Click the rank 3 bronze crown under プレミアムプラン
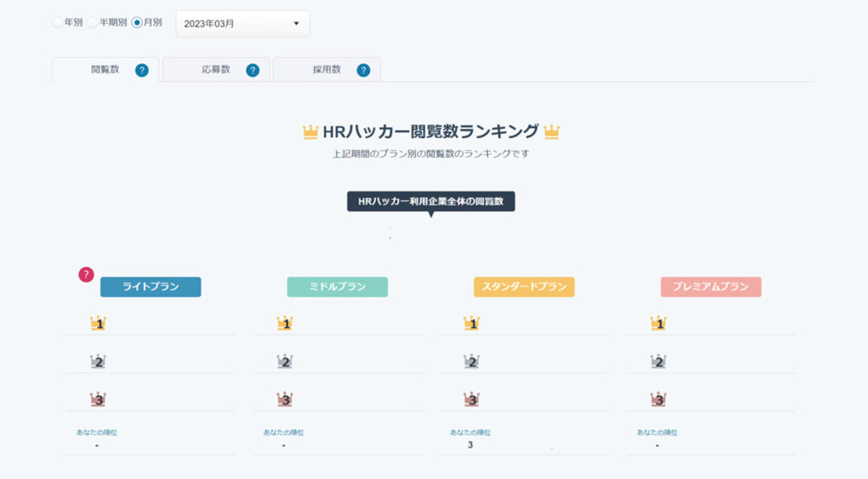Viewport: 868px width, 479px height. 658,399
